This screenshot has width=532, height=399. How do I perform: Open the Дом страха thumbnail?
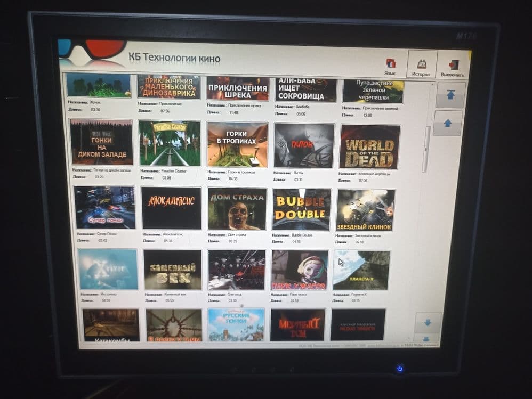coord(237,209)
